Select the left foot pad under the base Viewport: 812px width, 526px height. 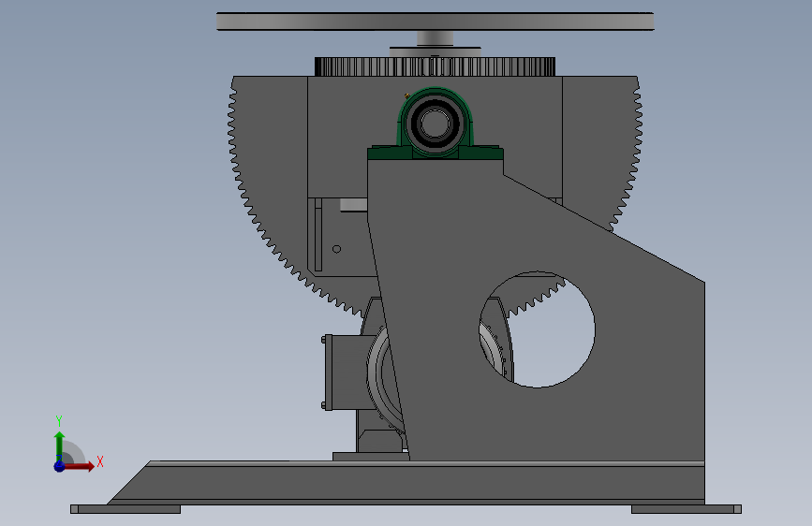tap(125, 509)
